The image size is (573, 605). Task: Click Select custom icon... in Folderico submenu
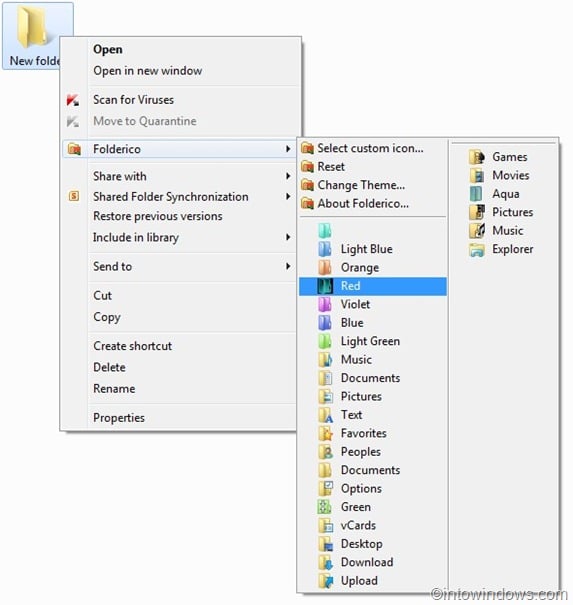pyautogui.click(x=370, y=148)
